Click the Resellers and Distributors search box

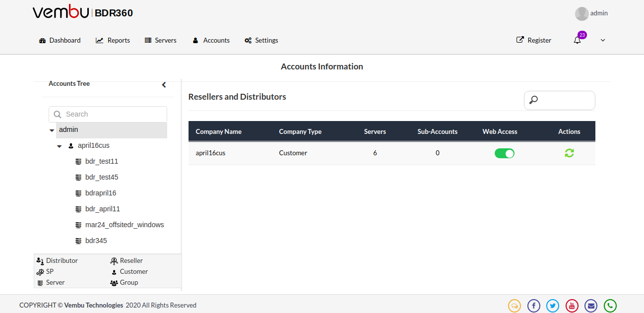coord(560,100)
